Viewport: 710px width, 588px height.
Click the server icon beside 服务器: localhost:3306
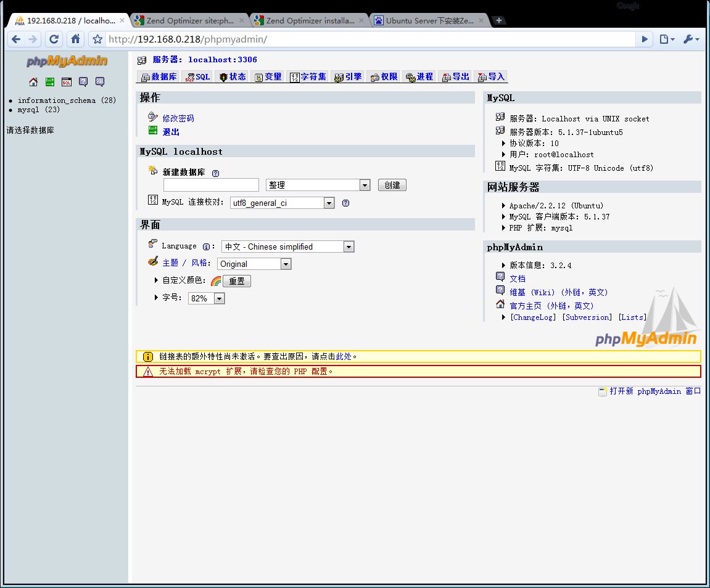click(142, 60)
